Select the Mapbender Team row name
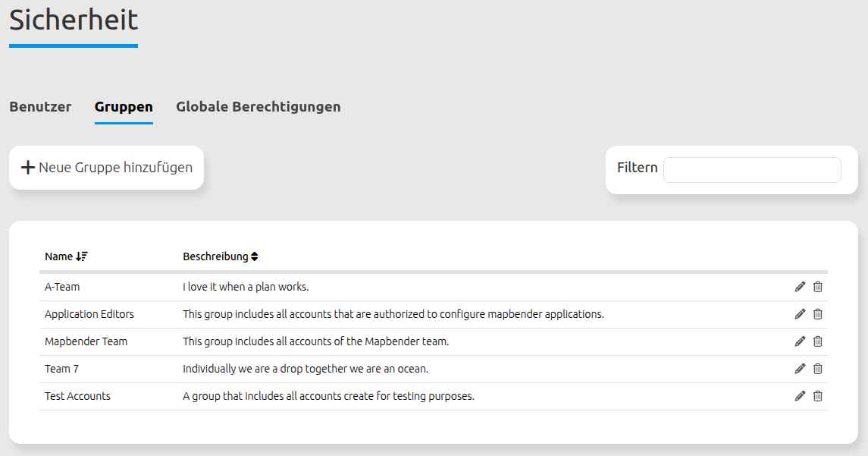This screenshot has height=456, width=868. point(86,341)
